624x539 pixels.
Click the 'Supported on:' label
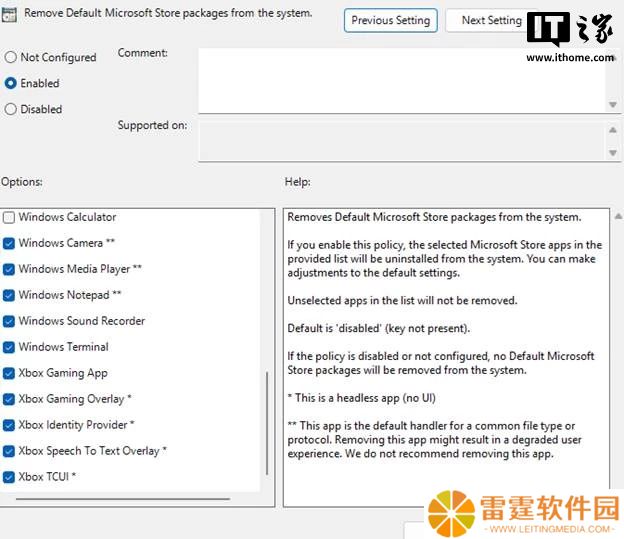point(152,125)
